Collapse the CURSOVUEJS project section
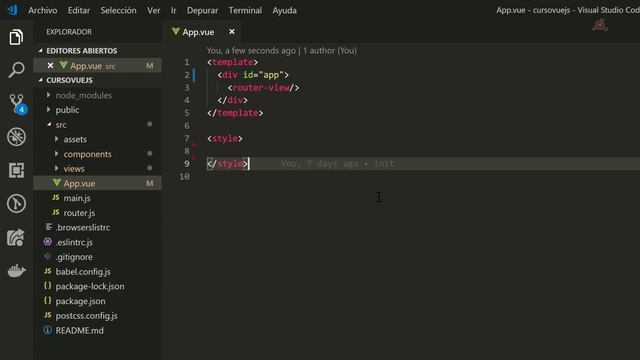640x360 pixels. coord(40,80)
